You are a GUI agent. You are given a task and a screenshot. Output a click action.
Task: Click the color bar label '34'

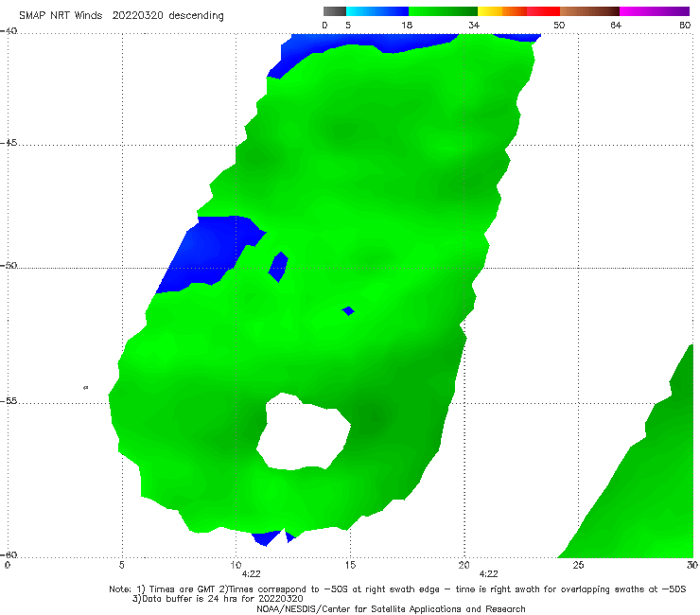[x=474, y=25]
